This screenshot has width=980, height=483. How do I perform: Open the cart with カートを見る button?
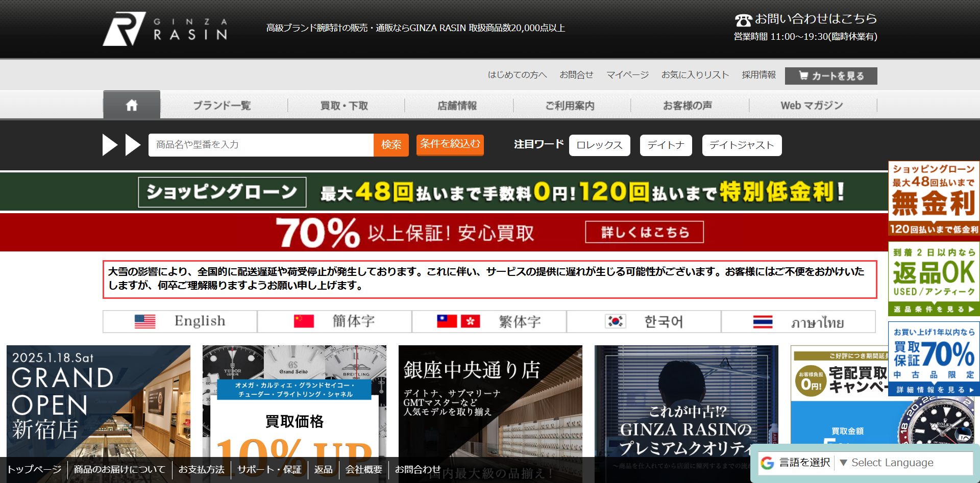tap(830, 76)
